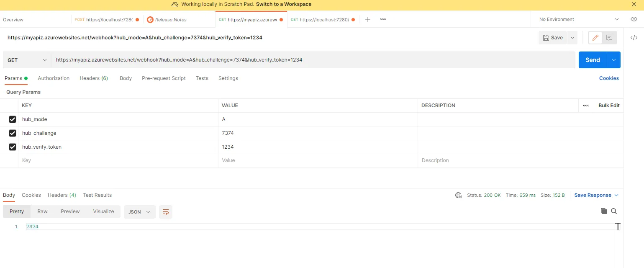Open the tab overflow three-dots menu
The width and height of the screenshot is (644, 268).
click(x=383, y=19)
